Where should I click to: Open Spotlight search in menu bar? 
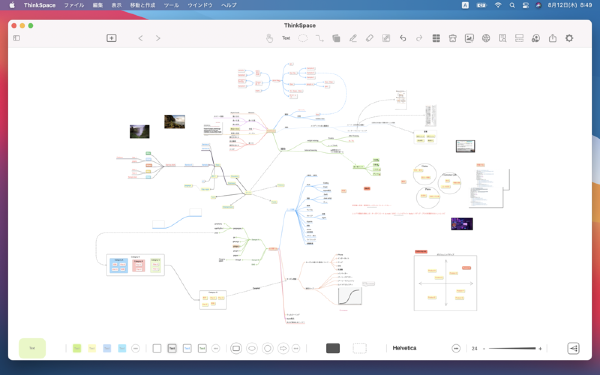point(512,5)
